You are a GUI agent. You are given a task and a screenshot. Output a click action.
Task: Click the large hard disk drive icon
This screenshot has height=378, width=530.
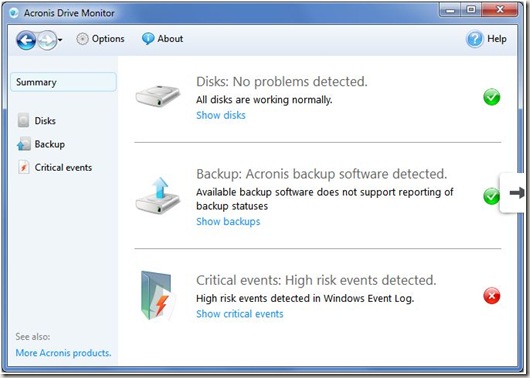point(158,96)
